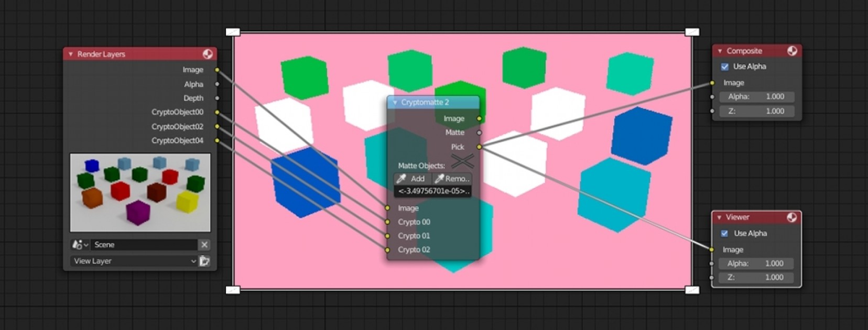Collapse the Viewer node
Viewport: 868px width, 330px height.
point(720,217)
